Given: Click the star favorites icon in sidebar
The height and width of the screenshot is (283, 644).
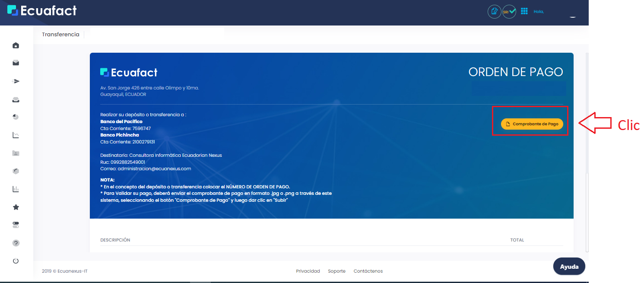Looking at the screenshot, I should coord(16,207).
